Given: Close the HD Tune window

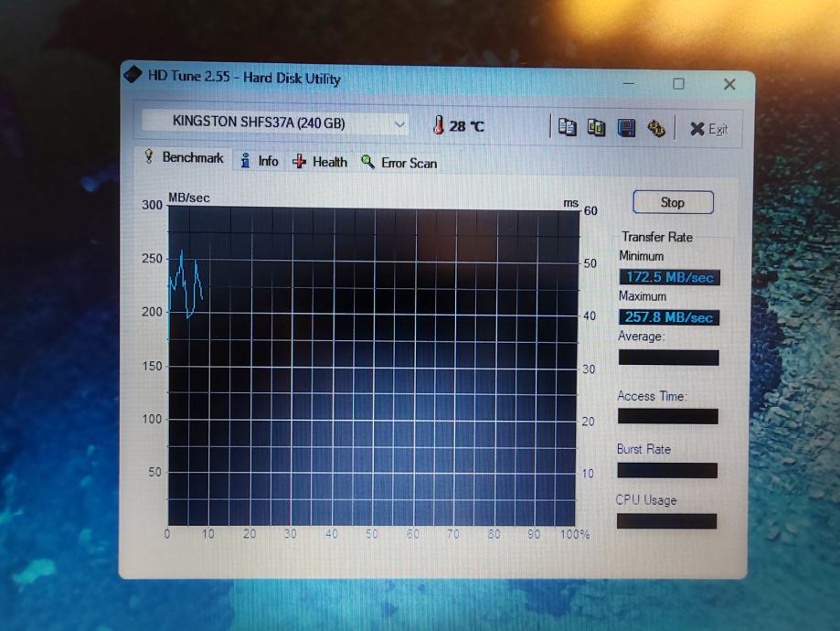Looking at the screenshot, I should [729, 84].
